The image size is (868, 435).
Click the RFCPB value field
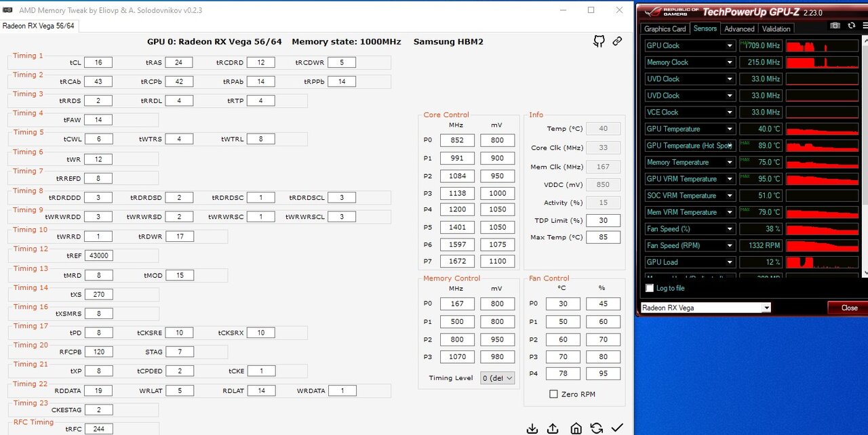pos(98,352)
